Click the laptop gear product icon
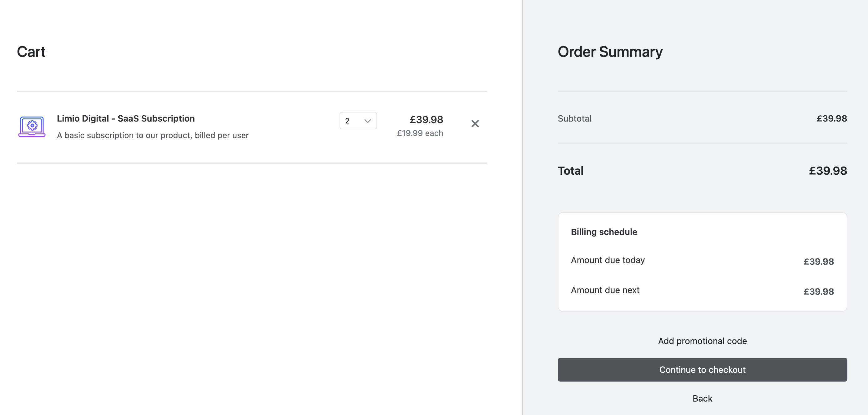The width and height of the screenshot is (868, 415). coord(32,127)
